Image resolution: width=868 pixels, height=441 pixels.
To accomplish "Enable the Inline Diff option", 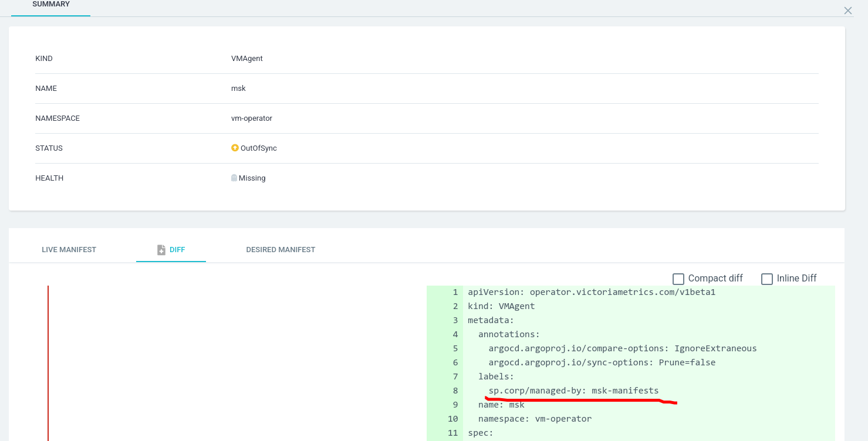I will (x=767, y=278).
